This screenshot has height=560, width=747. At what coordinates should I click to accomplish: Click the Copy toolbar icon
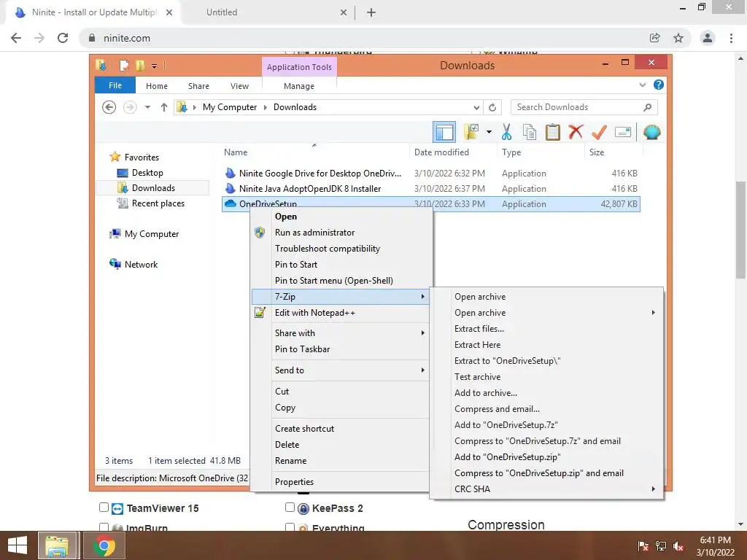click(530, 132)
